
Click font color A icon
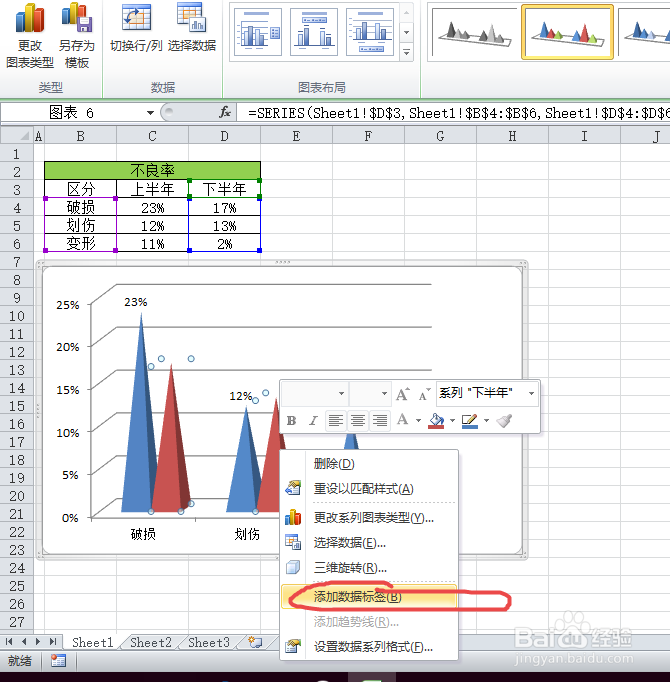click(403, 420)
